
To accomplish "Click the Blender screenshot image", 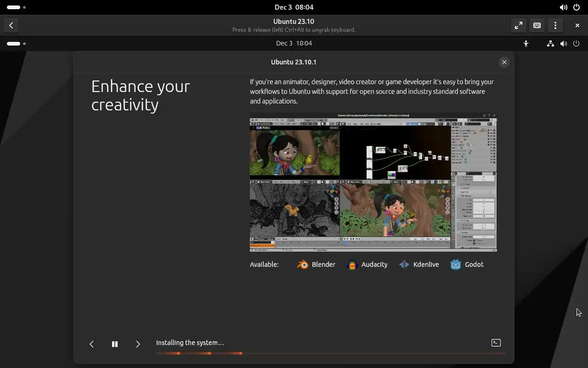I will pos(373,182).
